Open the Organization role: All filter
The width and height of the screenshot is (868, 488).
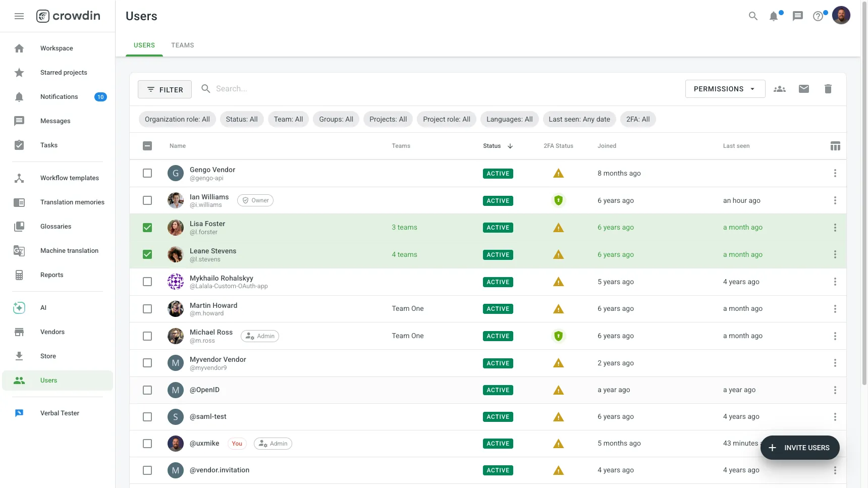(x=177, y=120)
